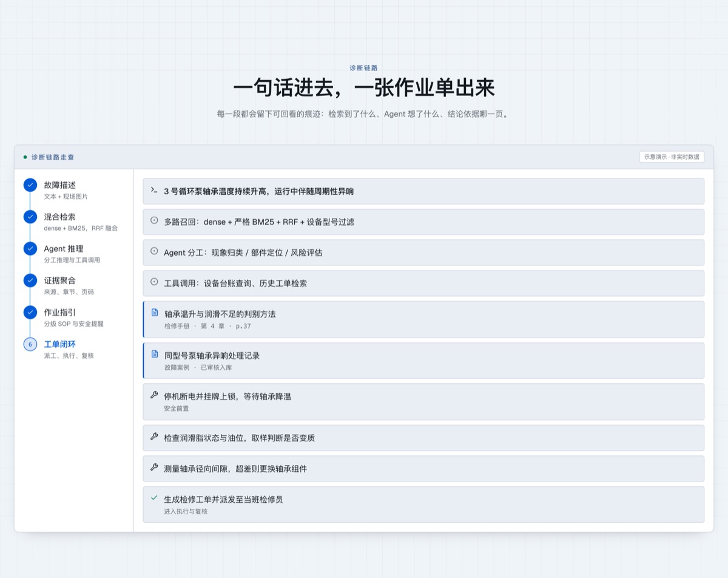This screenshot has height=578, width=728.
Task: Open the Agent 分工 现象归类 entry
Action: click(x=423, y=252)
